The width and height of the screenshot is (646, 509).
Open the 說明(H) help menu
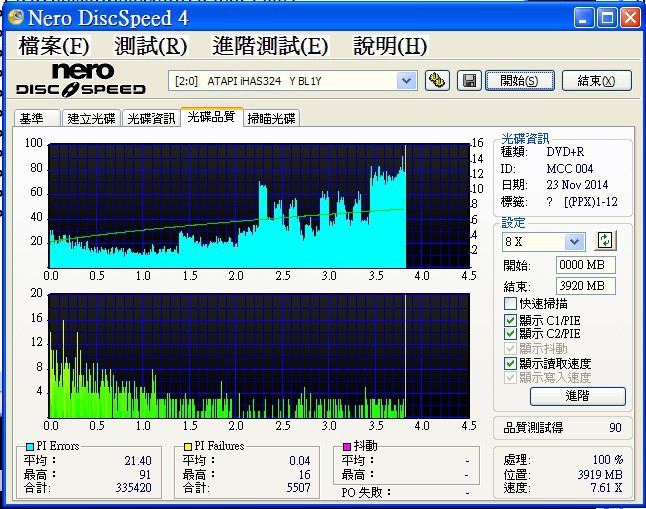tap(390, 45)
